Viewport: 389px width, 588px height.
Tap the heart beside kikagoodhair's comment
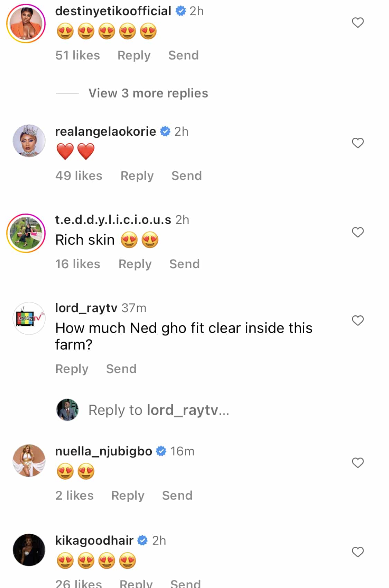[x=358, y=552]
